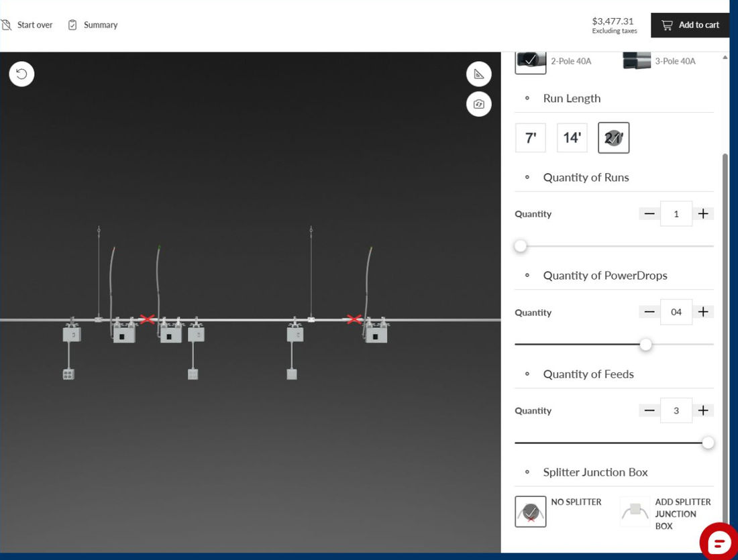Increase the quantity of feeds

click(703, 411)
